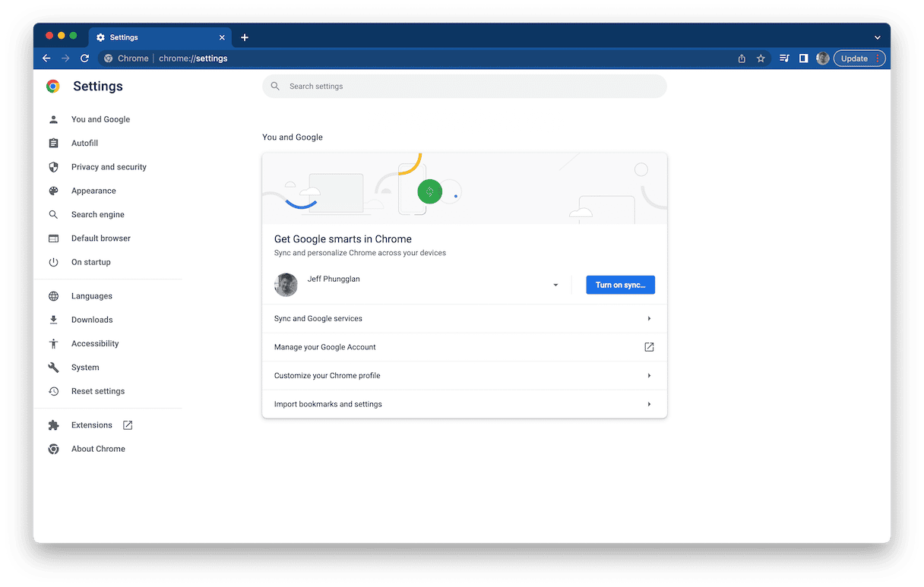Click the Reset settings clock icon
This screenshot has width=924, height=587.
click(x=53, y=391)
